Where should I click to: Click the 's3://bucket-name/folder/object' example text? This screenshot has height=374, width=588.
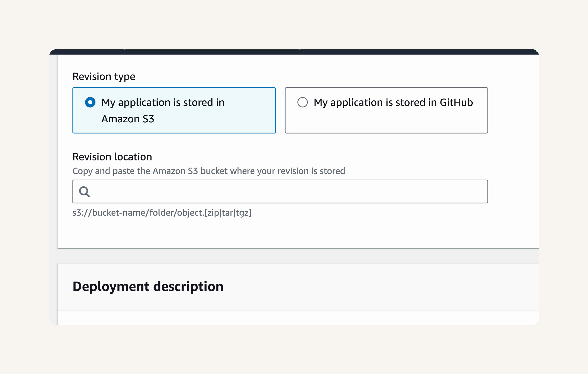[162, 213]
